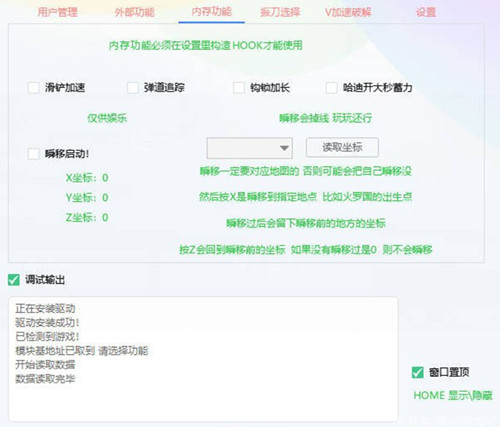Toggle the 瞬移启动! checkbox

34,154
